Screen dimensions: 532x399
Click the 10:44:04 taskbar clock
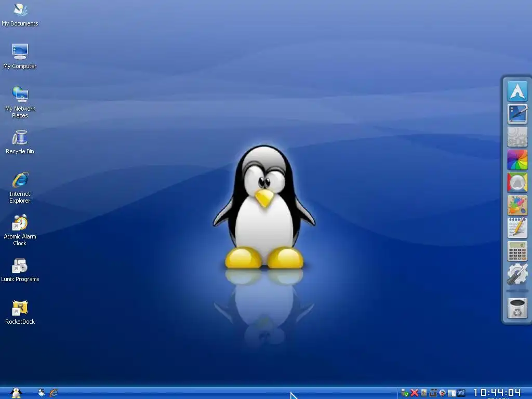tap(497, 393)
